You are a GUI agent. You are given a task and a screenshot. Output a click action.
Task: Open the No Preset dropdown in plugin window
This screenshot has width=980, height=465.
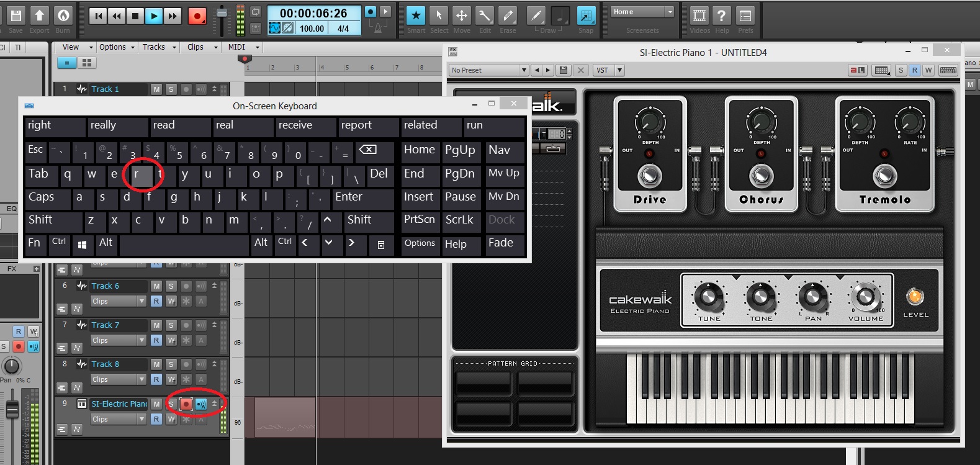(x=489, y=70)
